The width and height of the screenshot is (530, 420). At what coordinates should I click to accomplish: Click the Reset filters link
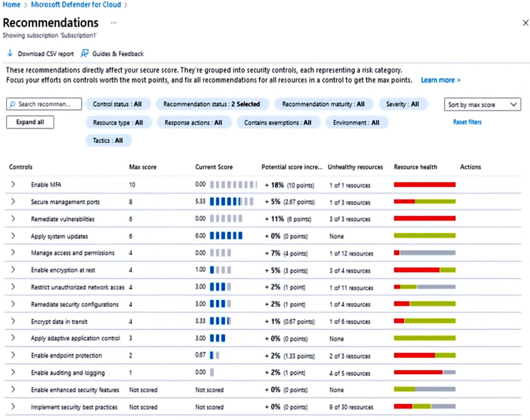[x=467, y=122]
